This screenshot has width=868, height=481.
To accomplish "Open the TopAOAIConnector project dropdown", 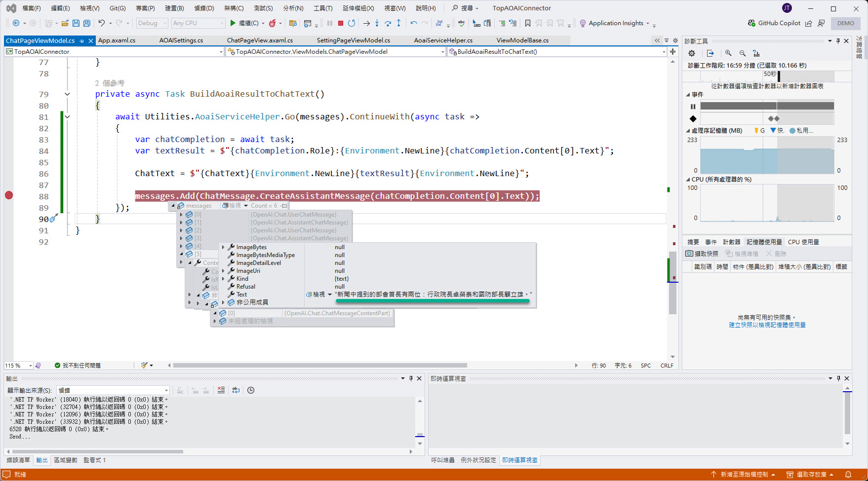I will [114, 51].
